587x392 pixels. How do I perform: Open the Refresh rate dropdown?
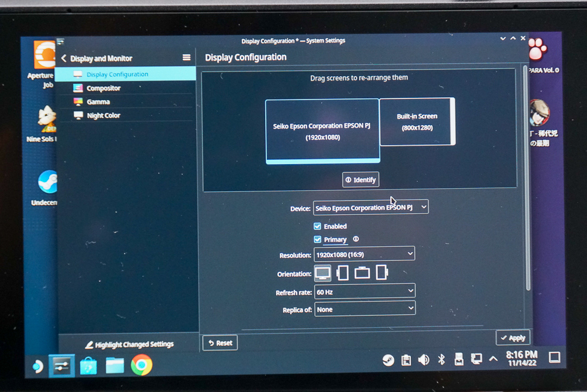coord(365,292)
